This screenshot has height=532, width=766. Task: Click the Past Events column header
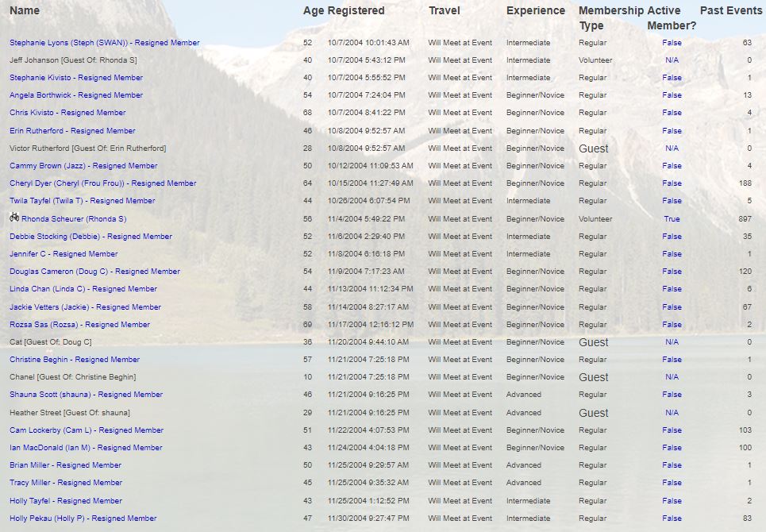tap(731, 10)
